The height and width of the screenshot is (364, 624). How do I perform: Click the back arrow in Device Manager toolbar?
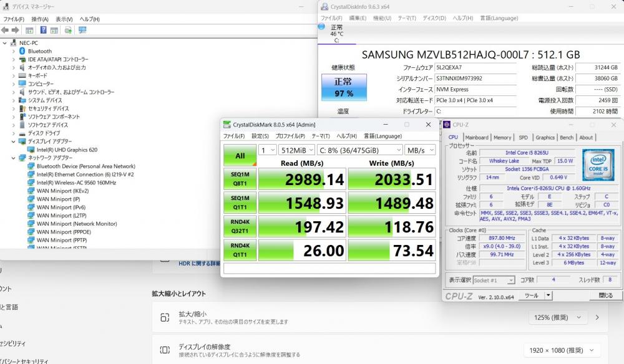click(5, 30)
